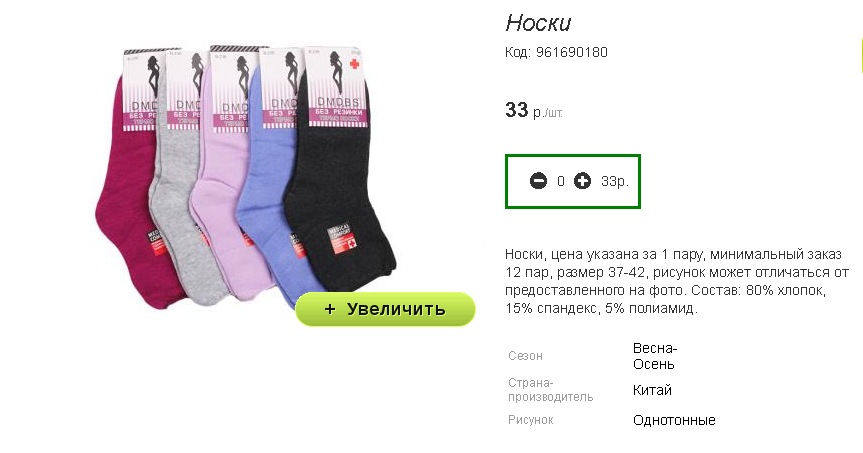The image size is (863, 453).
Task: Click the Весна-Осень season value
Action: [654, 356]
